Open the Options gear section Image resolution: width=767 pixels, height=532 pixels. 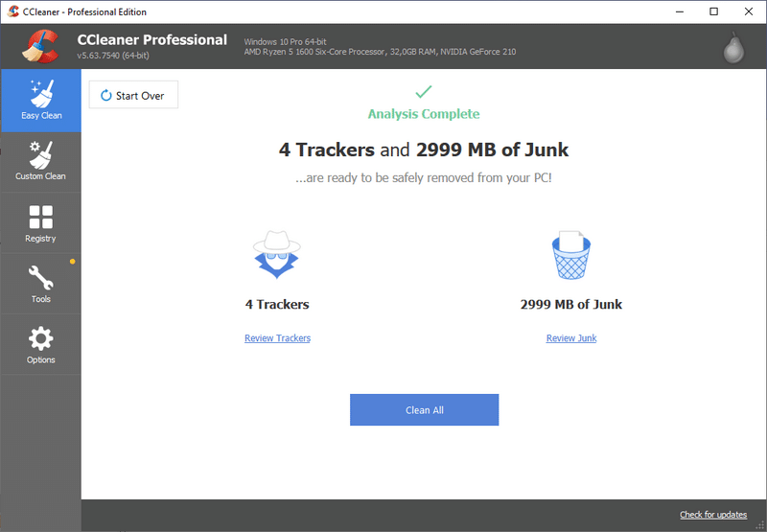(40, 346)
